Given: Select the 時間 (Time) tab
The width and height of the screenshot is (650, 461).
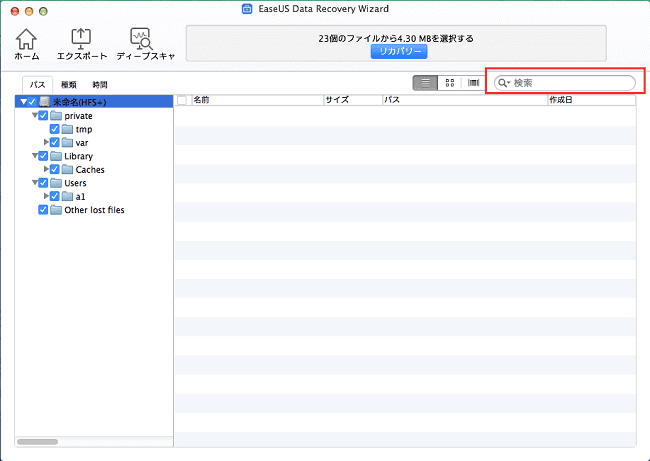Looking at the screenshot, I should point(100,85).
